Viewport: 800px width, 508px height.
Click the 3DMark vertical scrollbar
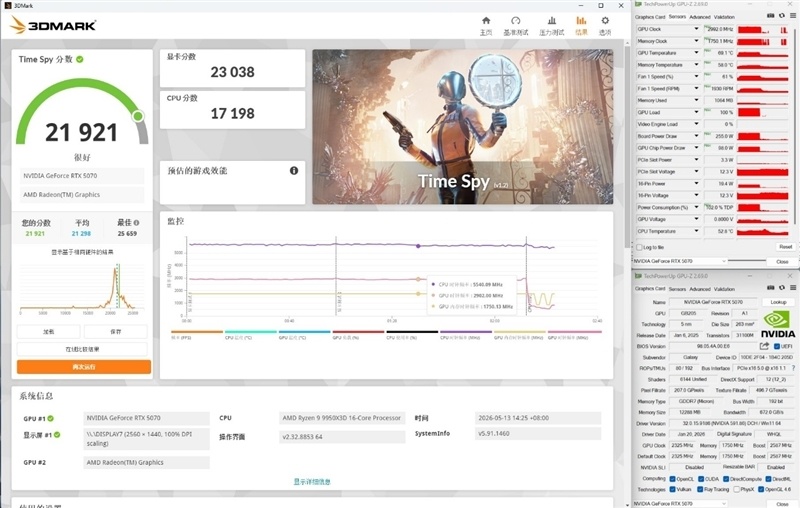[x=627, y=148]
